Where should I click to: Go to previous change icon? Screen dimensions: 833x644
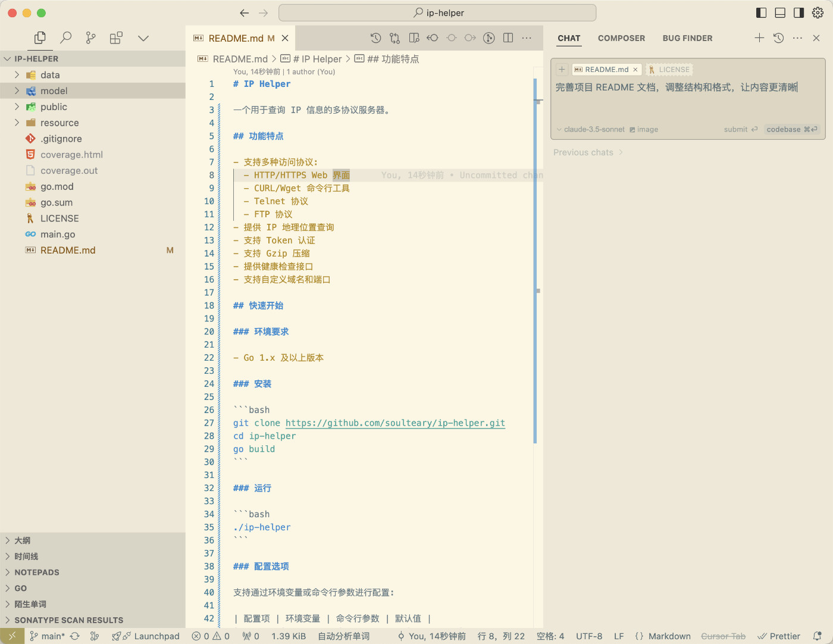click(x=433, y=38)
